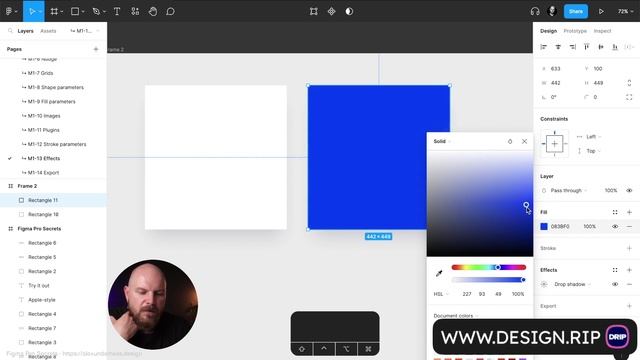Add a stroke with plus icon
This screenshot has height=360, width=640.
(x=629, y=248)
